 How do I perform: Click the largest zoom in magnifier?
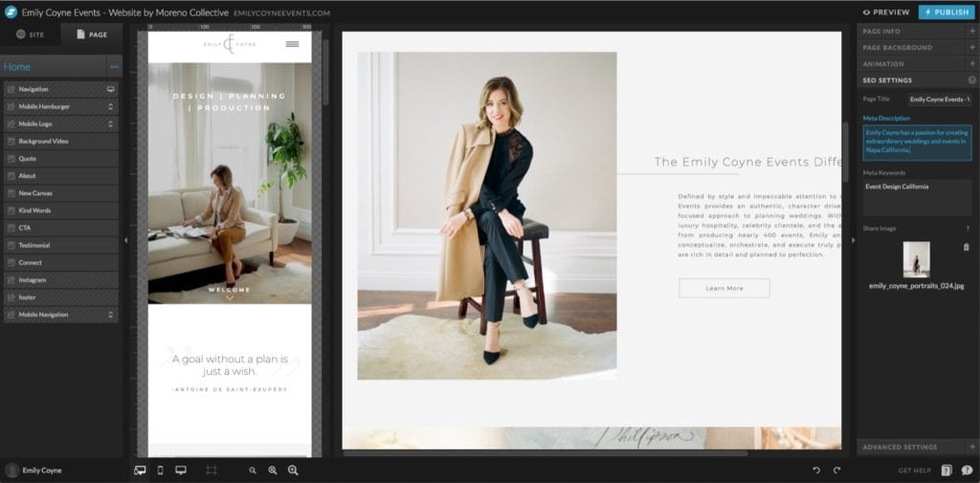click(x=293, y=471)
